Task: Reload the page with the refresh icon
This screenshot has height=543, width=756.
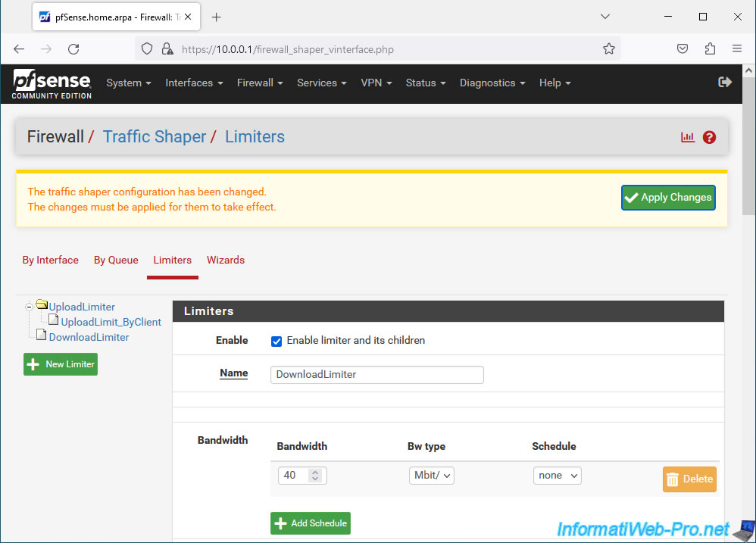Action: point(73,49)
